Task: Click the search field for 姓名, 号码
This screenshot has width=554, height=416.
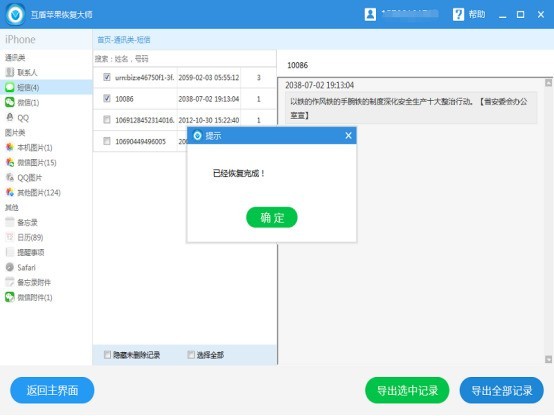Action: [x=184, y=59]
